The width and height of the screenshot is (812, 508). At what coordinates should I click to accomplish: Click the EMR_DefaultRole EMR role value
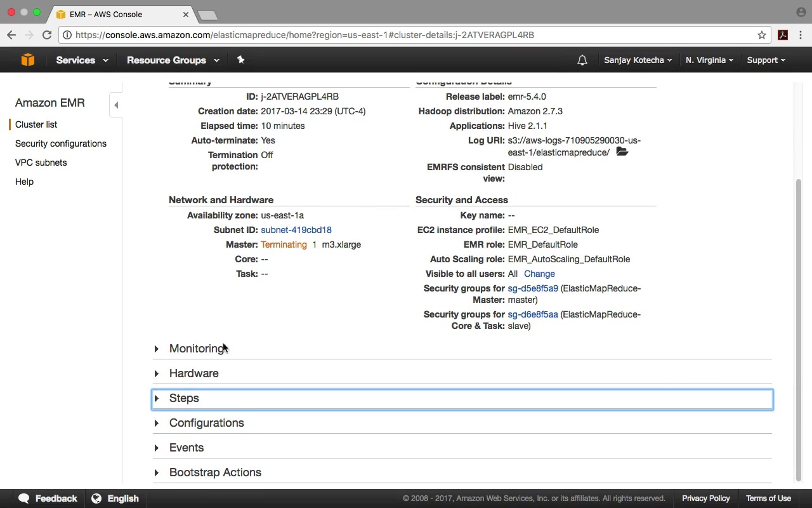click(x=543, y=244)
